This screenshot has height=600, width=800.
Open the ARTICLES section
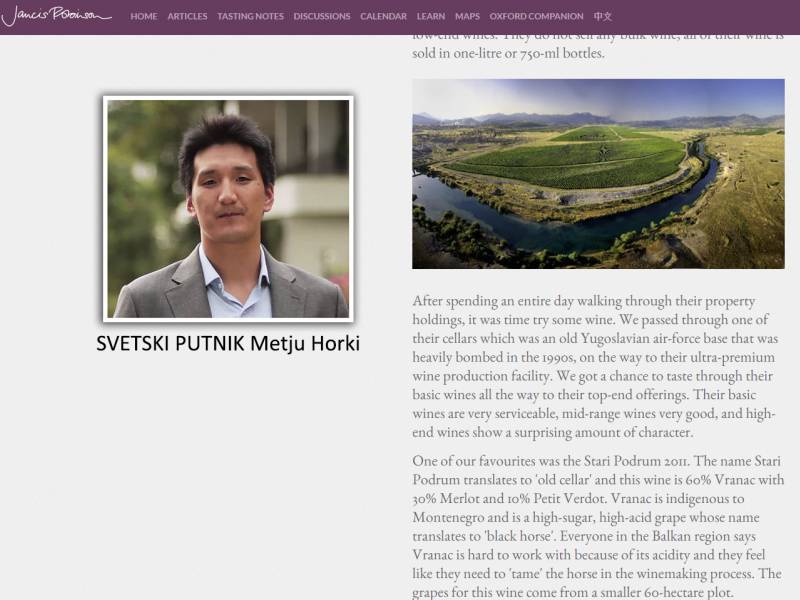click(x=187, y=17)
